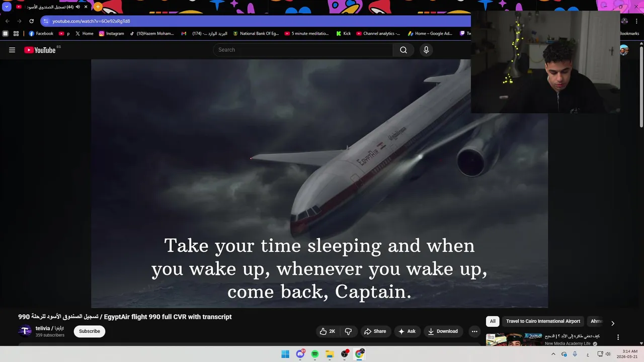Open Spotify from the taskbar
Viewport: 644px width, 362px height.
point(315,354)
